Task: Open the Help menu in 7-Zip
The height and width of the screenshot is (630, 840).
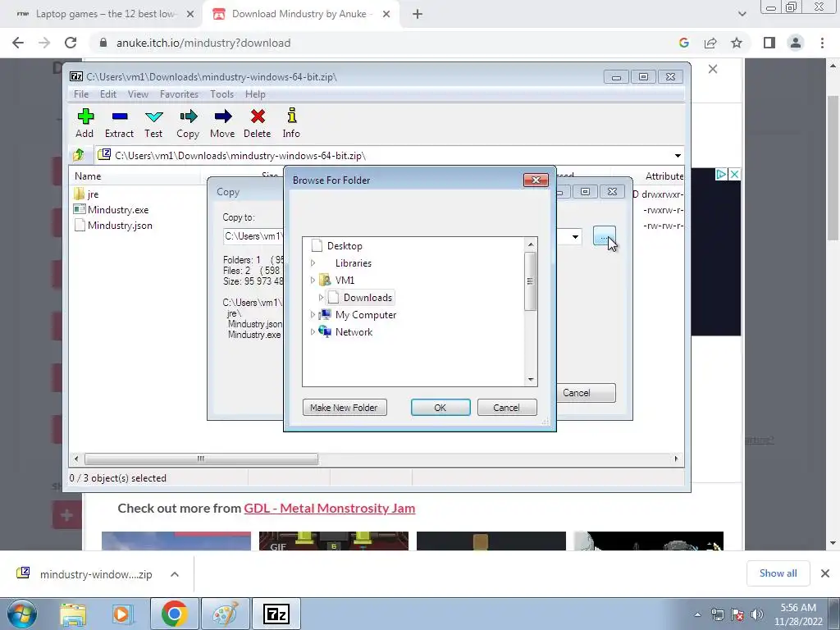Action: tap(255, 94)
